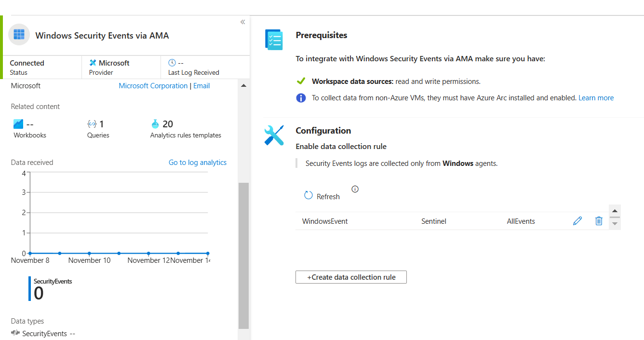Open the info tooltip icon beside Refresh

point(355,189)
